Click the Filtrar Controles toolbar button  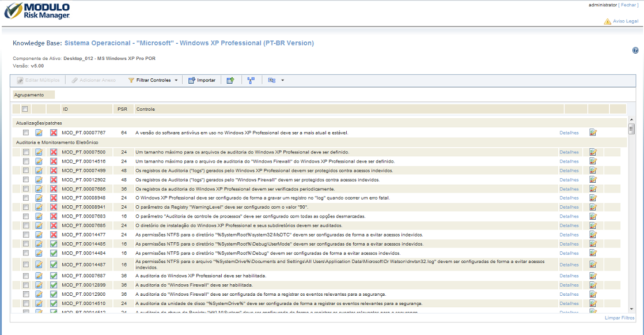[150, 80]
